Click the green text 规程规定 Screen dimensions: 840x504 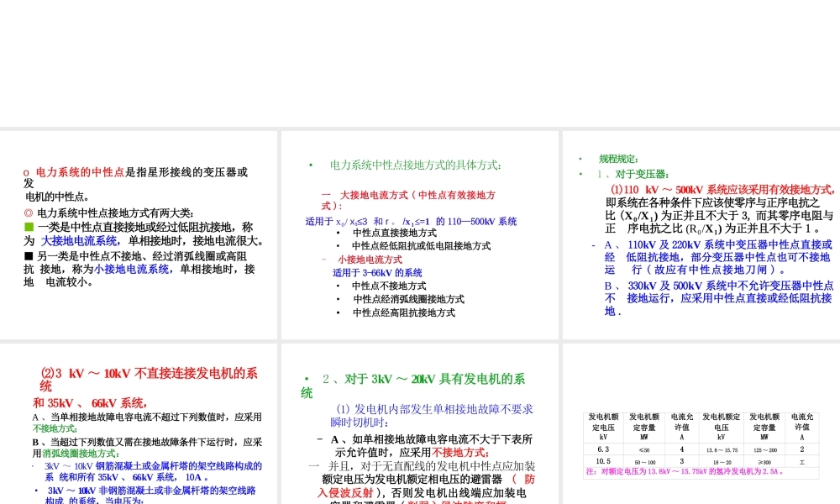(x=617, y=159)
